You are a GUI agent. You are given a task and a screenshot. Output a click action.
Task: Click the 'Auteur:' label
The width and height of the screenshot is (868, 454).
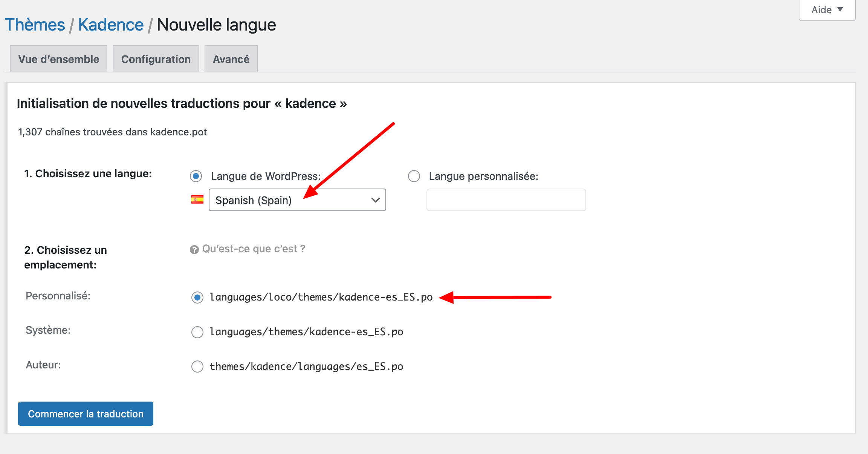tap(43, 365)
